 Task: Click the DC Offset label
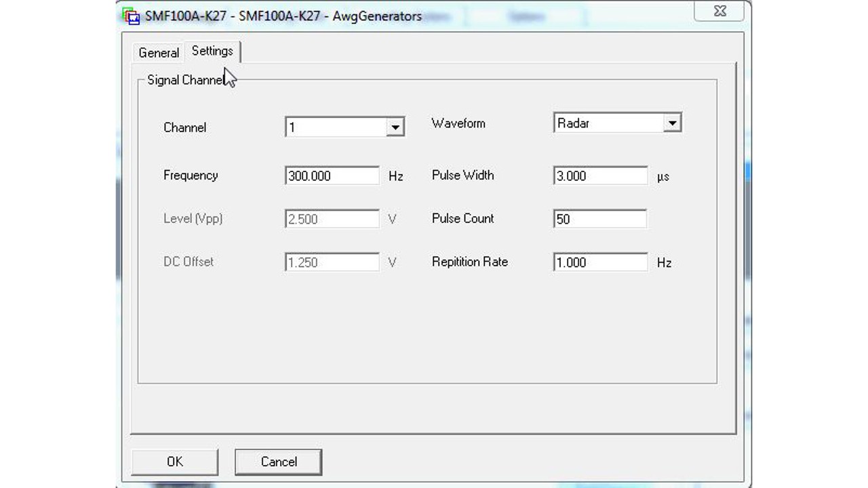point(189,262)
